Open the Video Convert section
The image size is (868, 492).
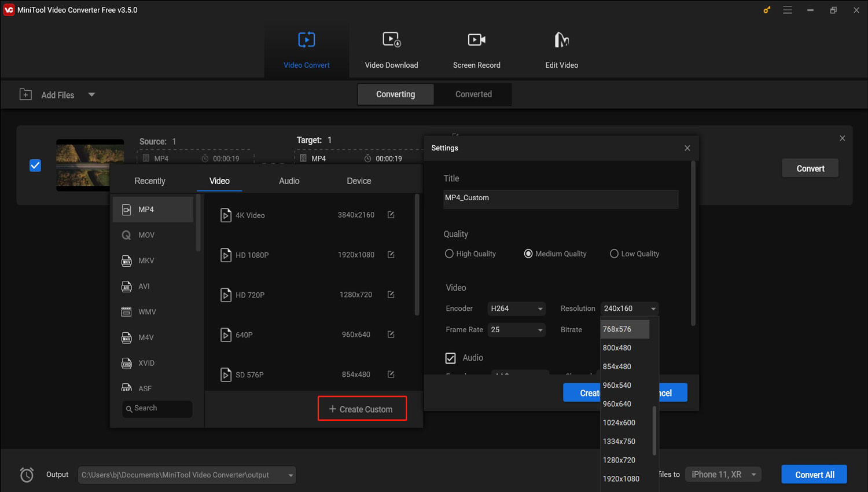[307, 50]
